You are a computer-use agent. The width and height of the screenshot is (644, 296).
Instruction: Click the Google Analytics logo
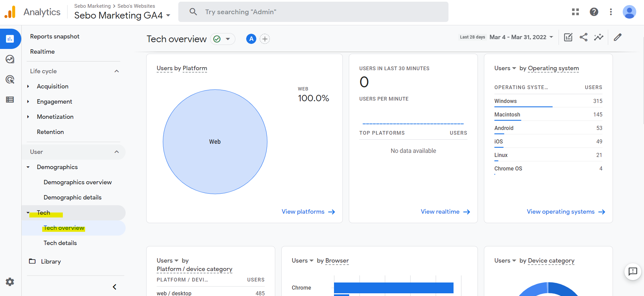click(x=10, y=12)
